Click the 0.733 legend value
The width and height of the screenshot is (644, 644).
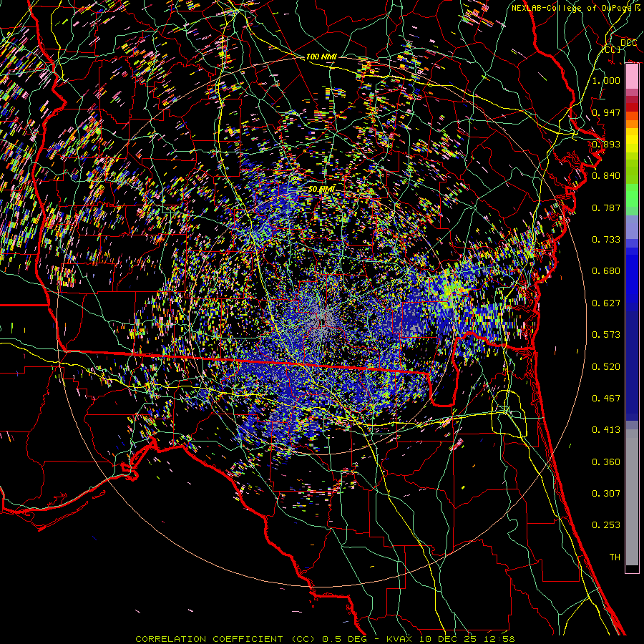click(606, 240)
